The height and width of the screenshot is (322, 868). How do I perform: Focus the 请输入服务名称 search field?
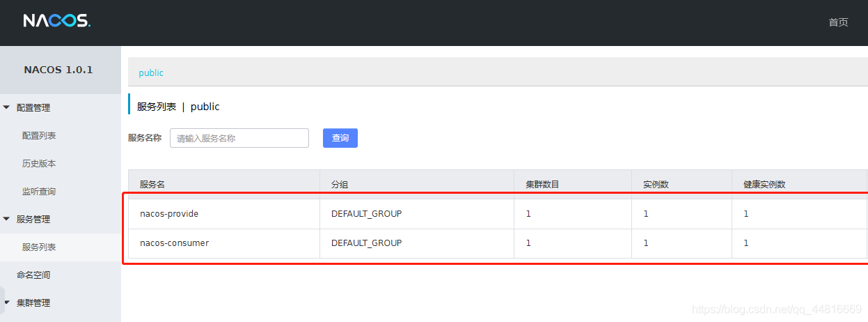tap(239, 138)
